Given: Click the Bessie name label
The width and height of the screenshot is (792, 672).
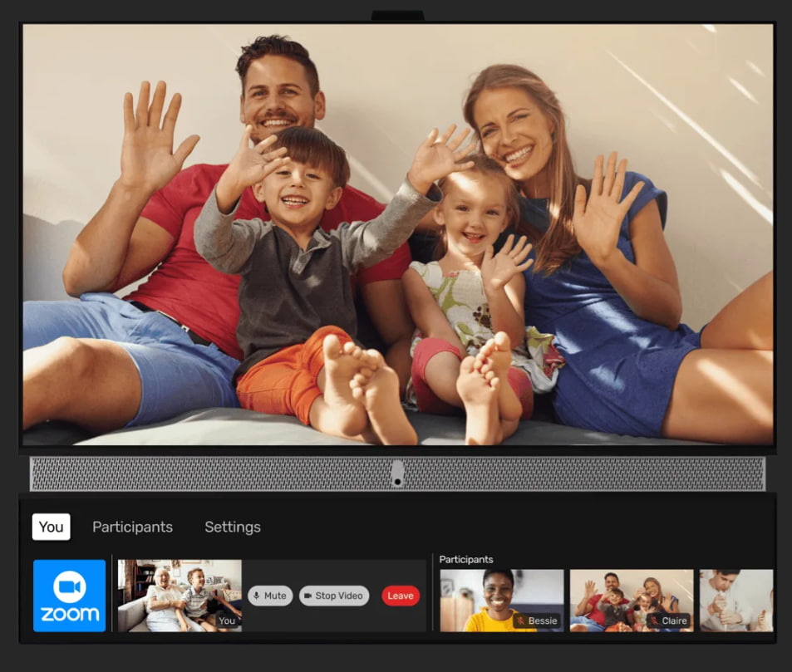Looking at the screenshot, I should [543, 620].
